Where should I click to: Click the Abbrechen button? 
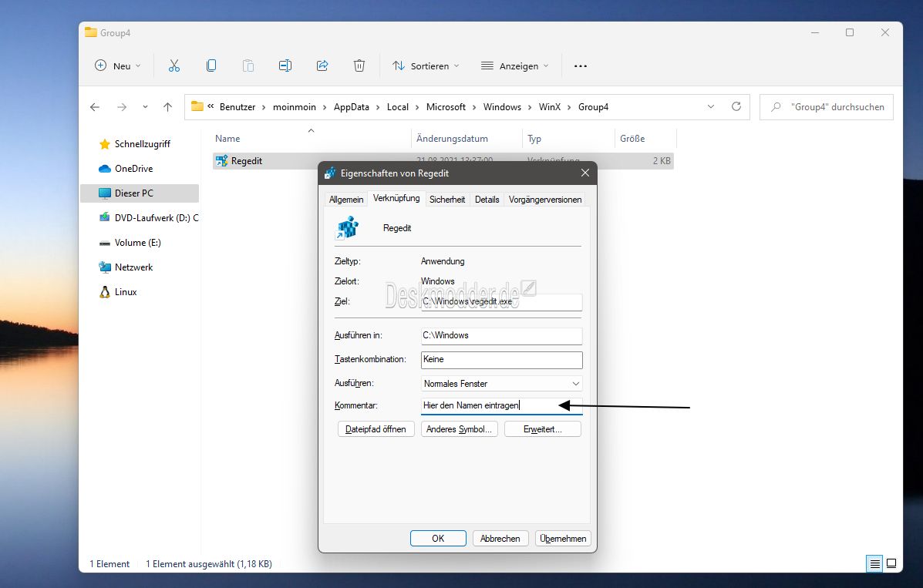point(500,539)
